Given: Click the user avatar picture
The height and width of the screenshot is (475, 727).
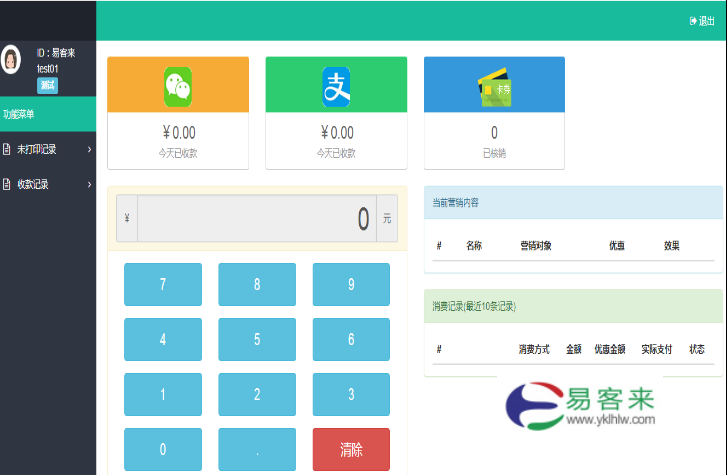Looking at the screenshot, I should point(11,59).
